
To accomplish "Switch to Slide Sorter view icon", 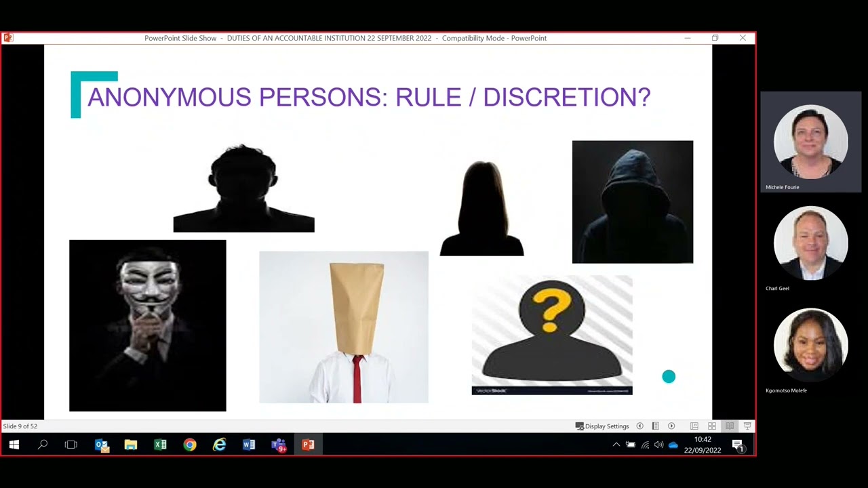I will point(712,426).
